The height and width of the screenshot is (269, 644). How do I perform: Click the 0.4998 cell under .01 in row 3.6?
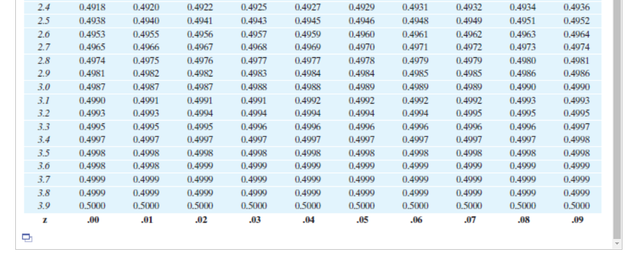[x=146, y=166]
